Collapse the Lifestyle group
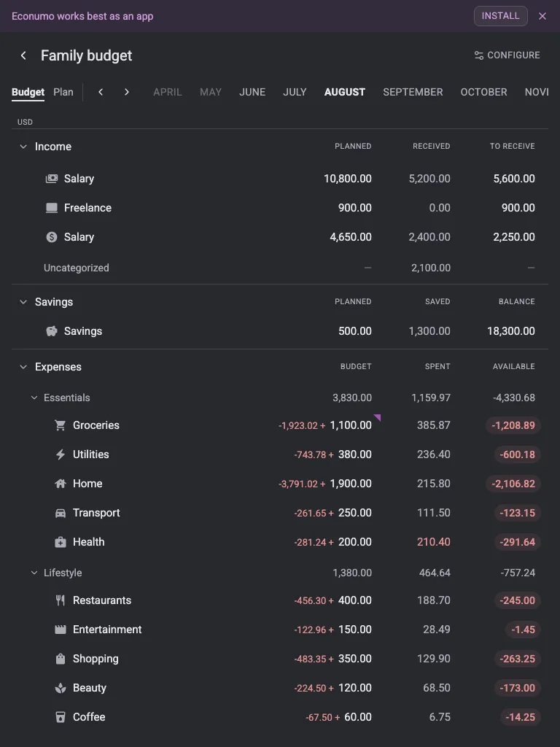The height and width of the screenshot is (747, 560). click(34, 573)
